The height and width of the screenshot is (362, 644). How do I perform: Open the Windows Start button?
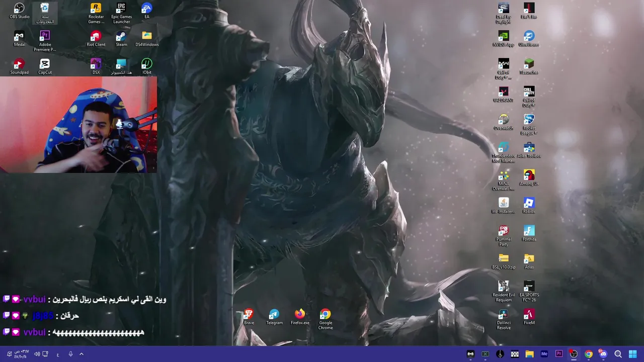click(x=632, y=354)
